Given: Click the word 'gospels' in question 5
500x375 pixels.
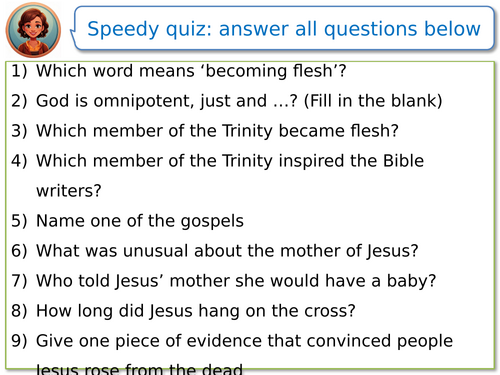Looking at the screenshot, I should [x=212, y=222].
